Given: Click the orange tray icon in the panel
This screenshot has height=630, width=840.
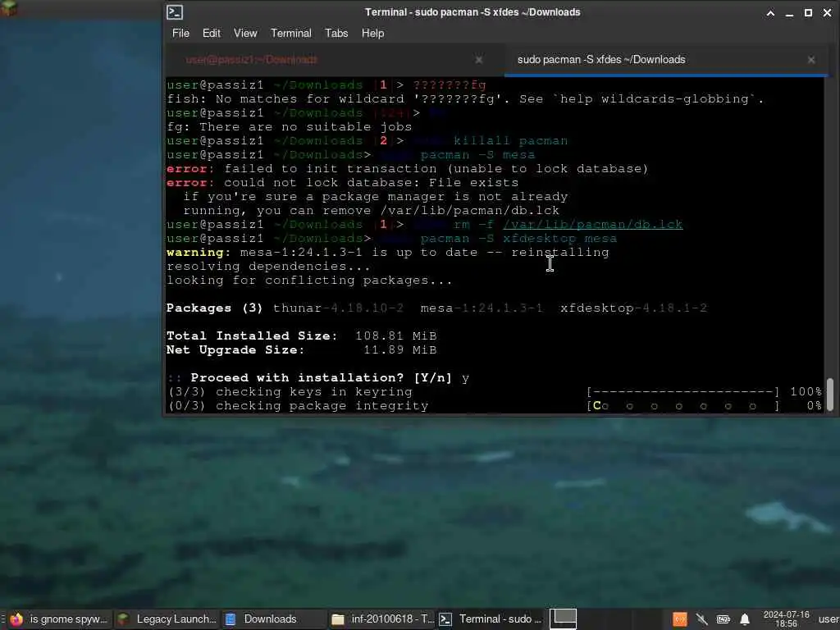Looking at the screenshot, I should (x=680, y=619).
